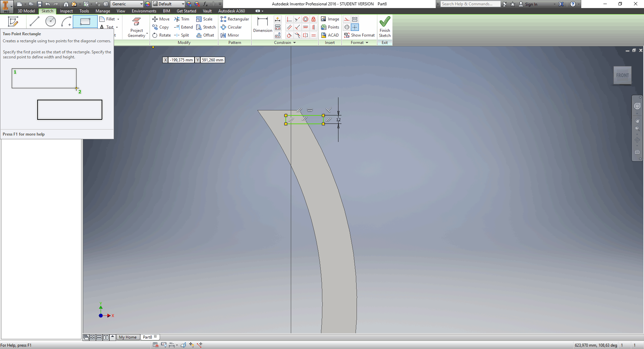Viewport: 644px width, 349px height.
Task: Toggle Center Point format button
Action: (x=355, y=27)
